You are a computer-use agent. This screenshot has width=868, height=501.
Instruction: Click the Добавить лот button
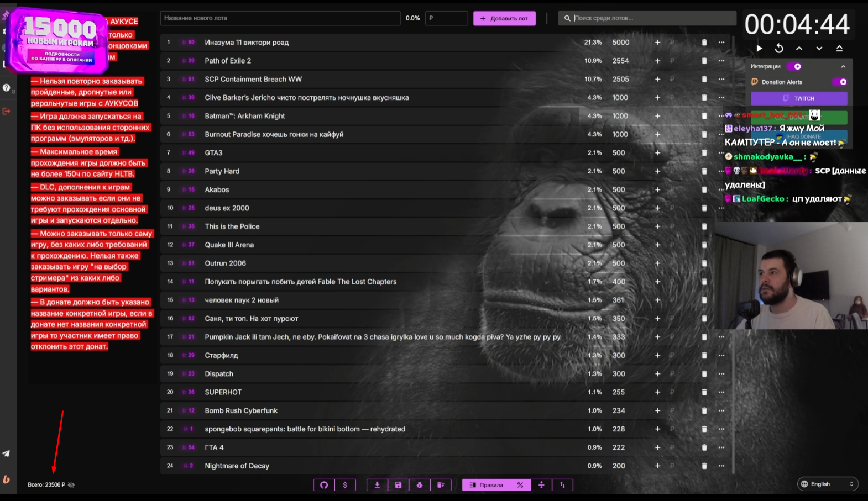pos(504,18)
